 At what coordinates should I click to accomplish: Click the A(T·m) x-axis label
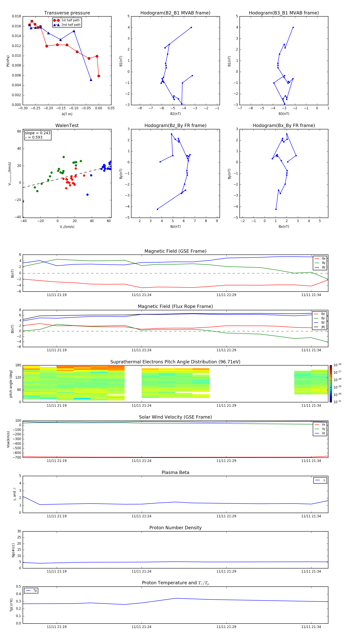pos(67,114)
